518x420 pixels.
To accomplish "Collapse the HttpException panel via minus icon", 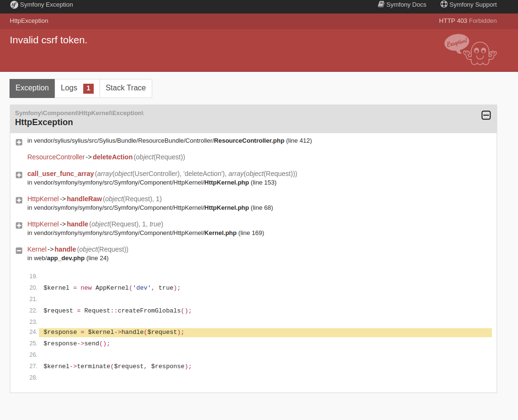I will 486,115.
